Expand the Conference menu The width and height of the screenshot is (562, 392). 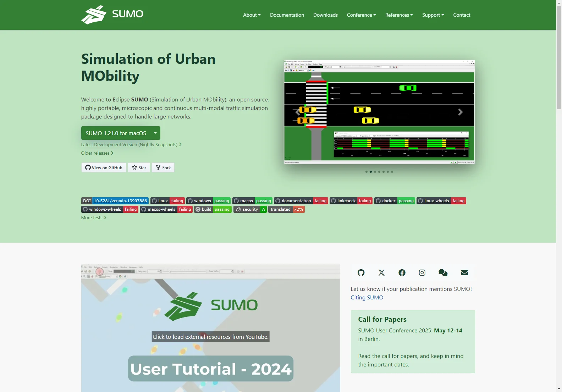[361, 15]
